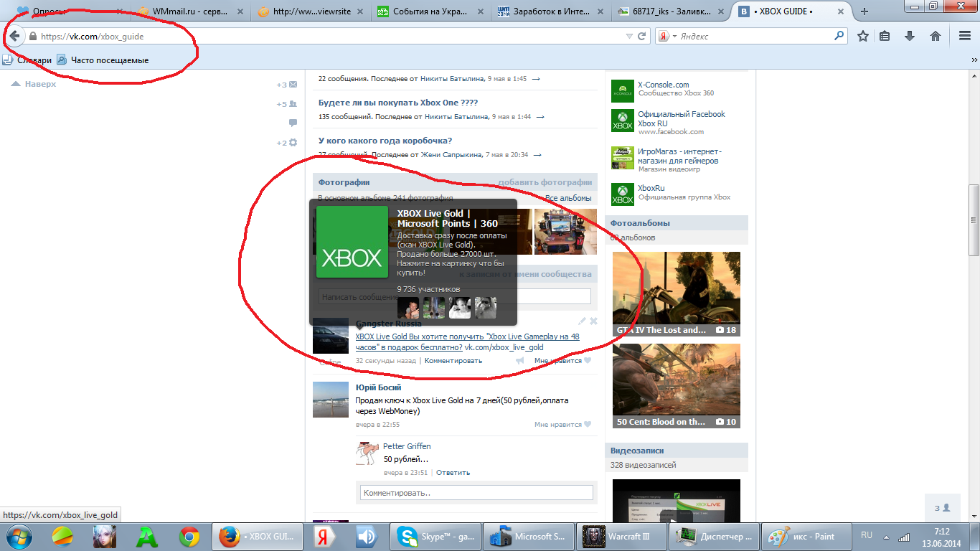
Task: Open the vk.com/xbox_live_gold post link
Action: coord(504,347)
